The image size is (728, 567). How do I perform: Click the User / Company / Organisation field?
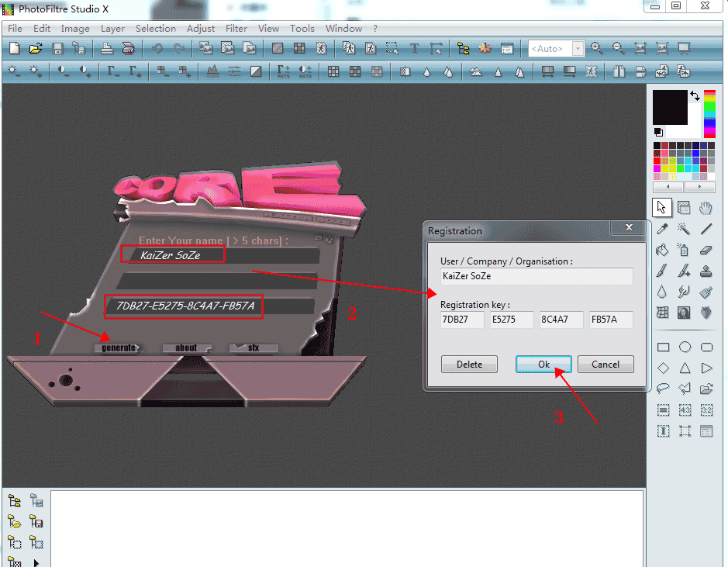click(x=537, y=276)
